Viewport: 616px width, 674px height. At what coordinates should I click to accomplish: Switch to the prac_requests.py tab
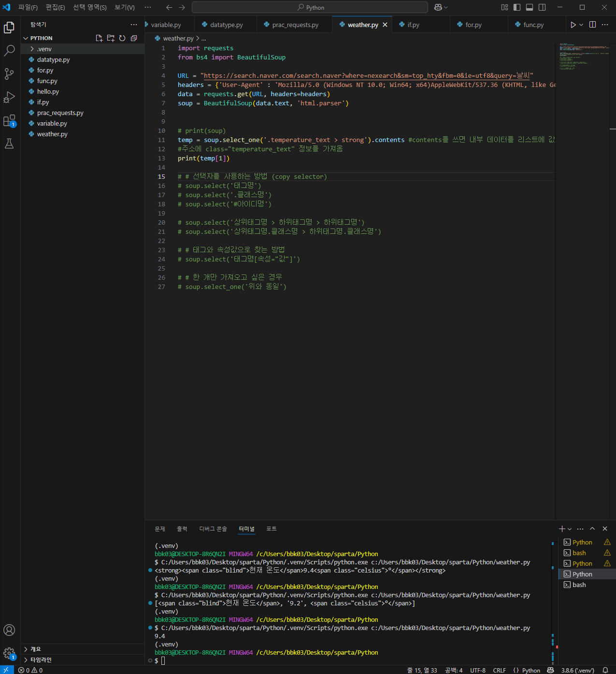tap(295, 25)
